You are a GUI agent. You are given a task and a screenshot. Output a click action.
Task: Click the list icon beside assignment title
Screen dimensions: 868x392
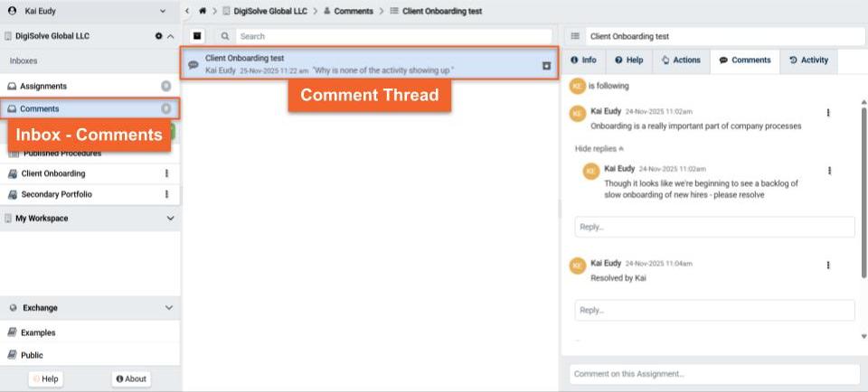(x=575, y=36)
